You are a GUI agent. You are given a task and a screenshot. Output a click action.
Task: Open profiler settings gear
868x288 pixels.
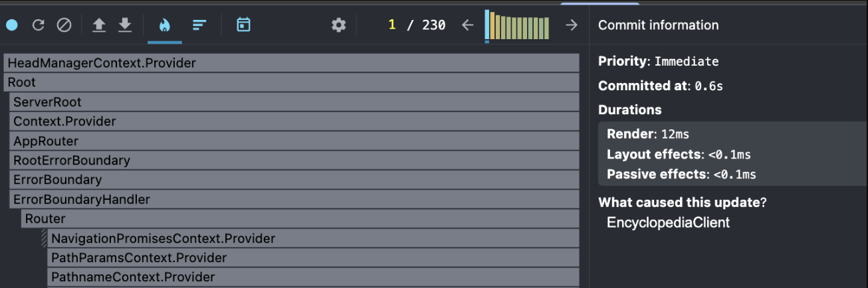pyautogui.click(x=339, y=25)
